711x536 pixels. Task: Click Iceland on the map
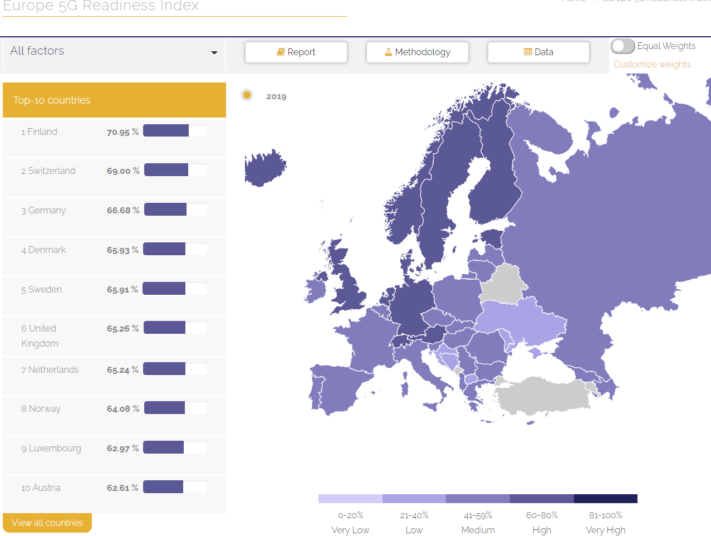tap(265, 168)
